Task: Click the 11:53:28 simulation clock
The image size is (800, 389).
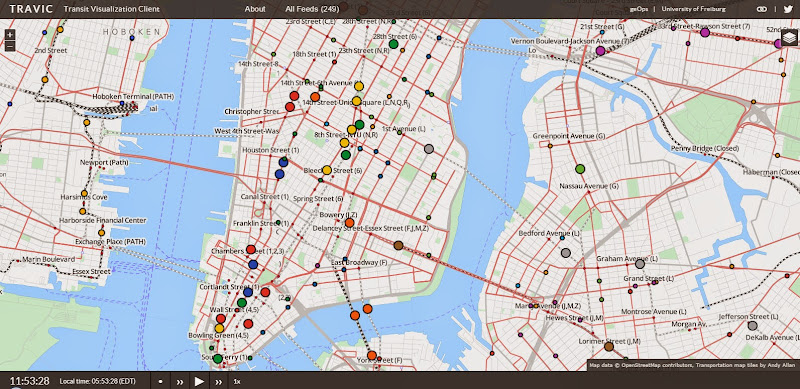Action: (30, 381)
